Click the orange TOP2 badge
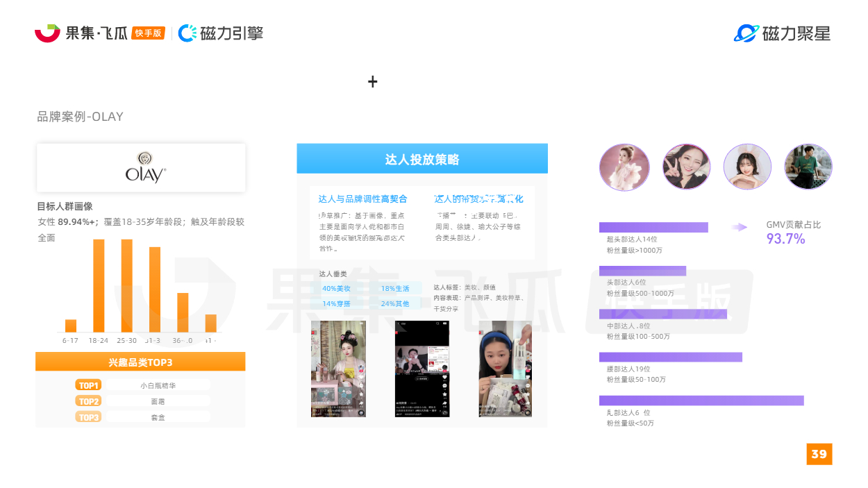Image resolution: width=868 pixels, height=488 pixels. [x=89, y=401]
